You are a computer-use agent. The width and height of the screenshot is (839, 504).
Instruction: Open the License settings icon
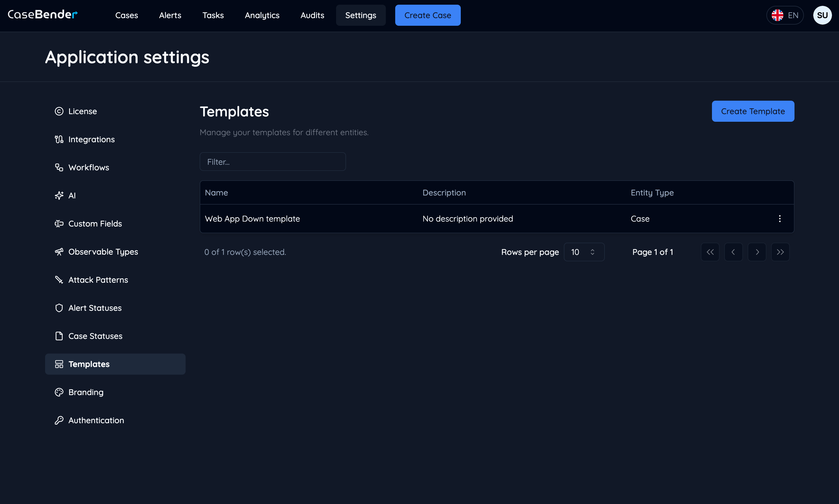(x=59, y=112)
